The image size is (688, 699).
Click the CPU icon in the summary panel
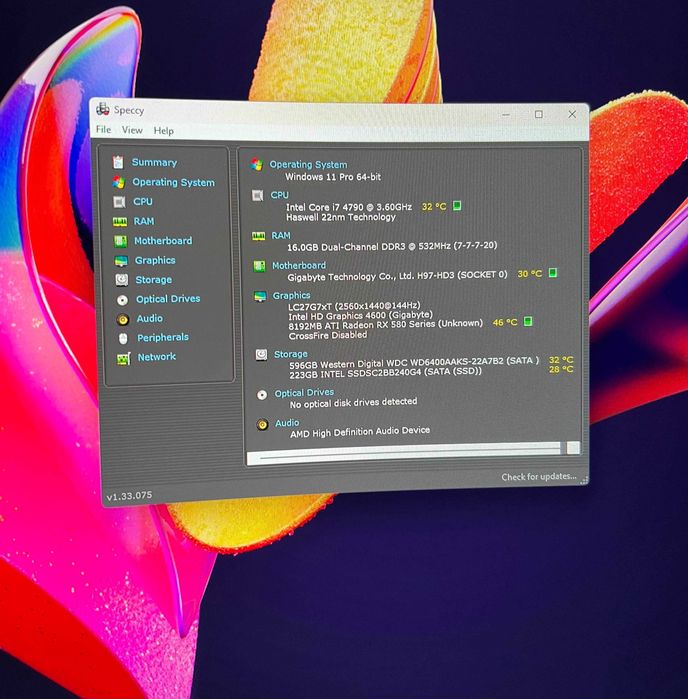pos(258,195)
